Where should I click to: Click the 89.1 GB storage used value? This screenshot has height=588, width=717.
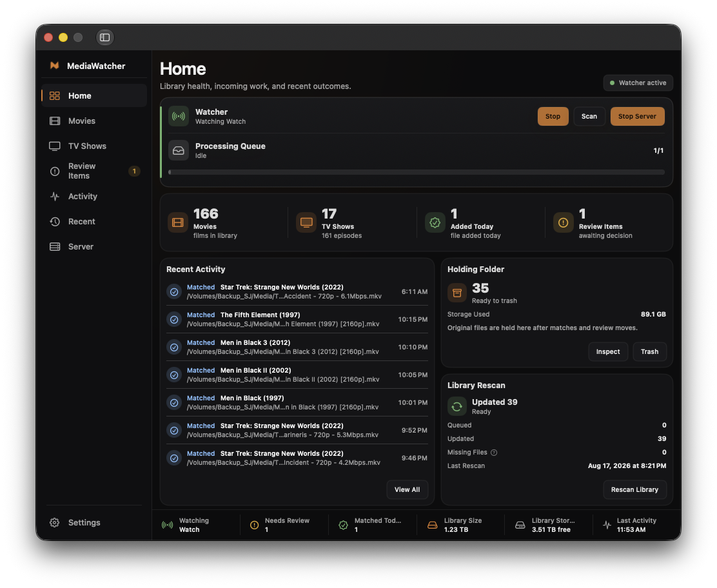click(x=653, y=315)
